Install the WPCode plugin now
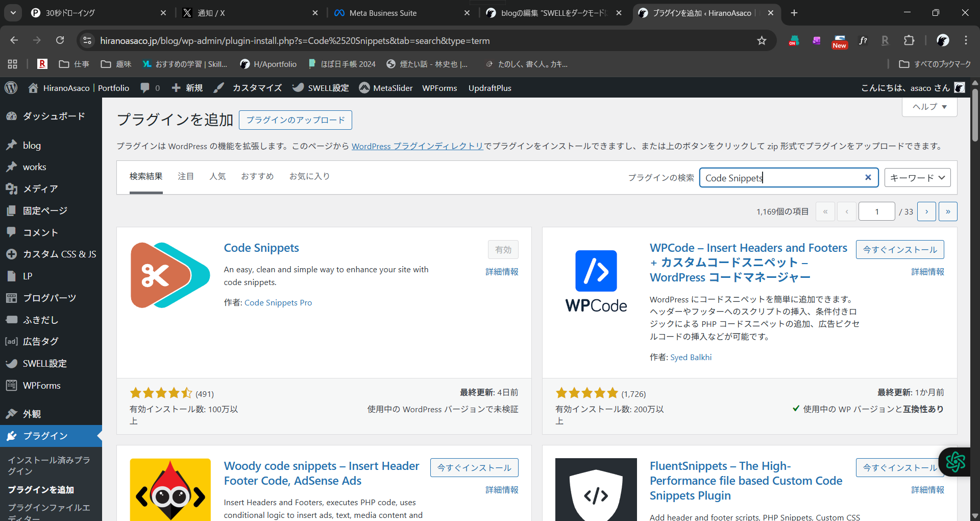The width and height of the screenshot is (980, 521). coord(899,250)
